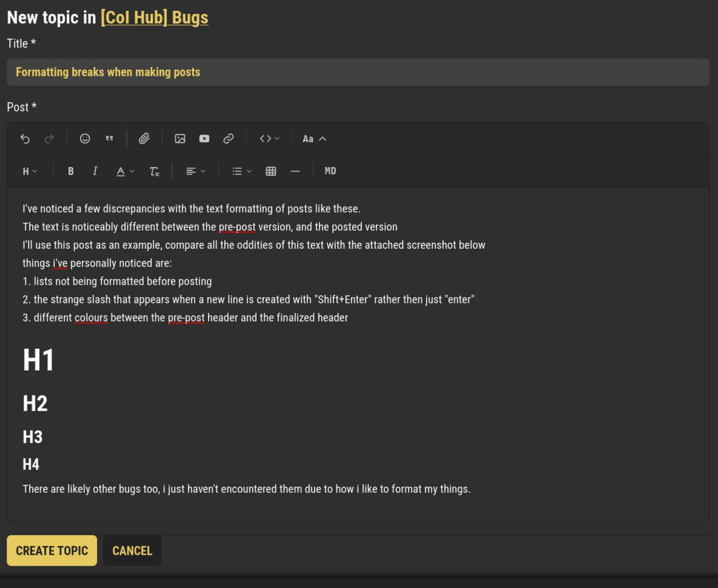Expand the code block dropdown
Image resolution: width=718 pixels, height=588 pixels.
point(269,139)
